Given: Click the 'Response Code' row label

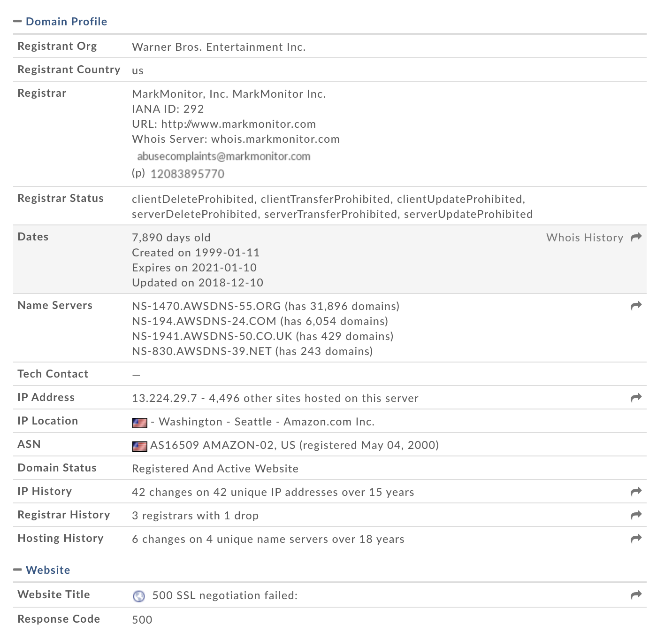Looking at the screenshot, I should tap(59, 619).
